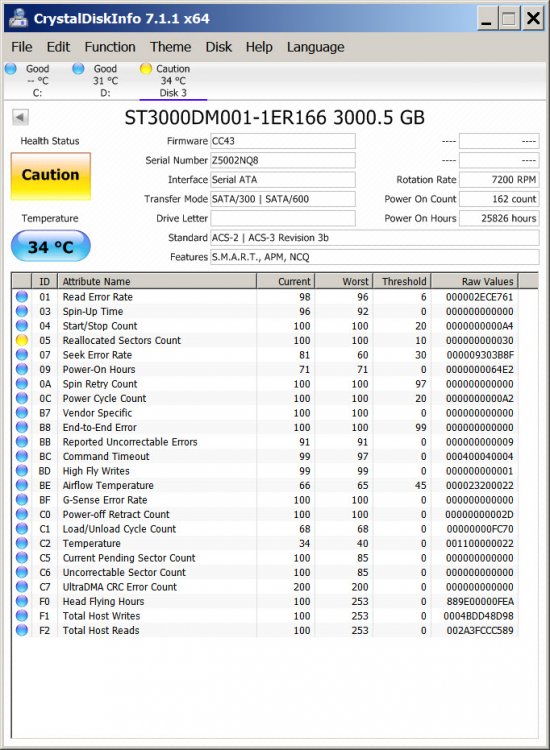
Task: Click the empty Drive Letter field
Action: pyautogui.click(x=283, y=218)
